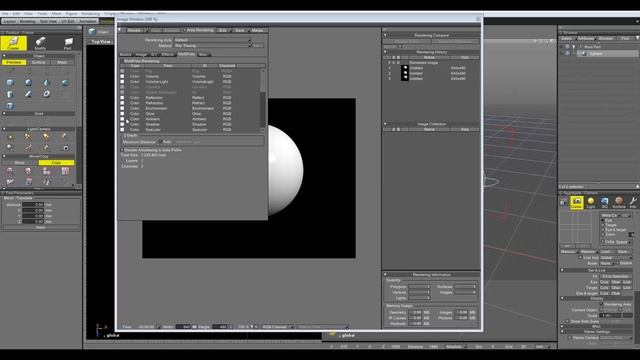
Task: Toggle checkbox for Refraction multipass row
Action: click(x=122, y=103)
